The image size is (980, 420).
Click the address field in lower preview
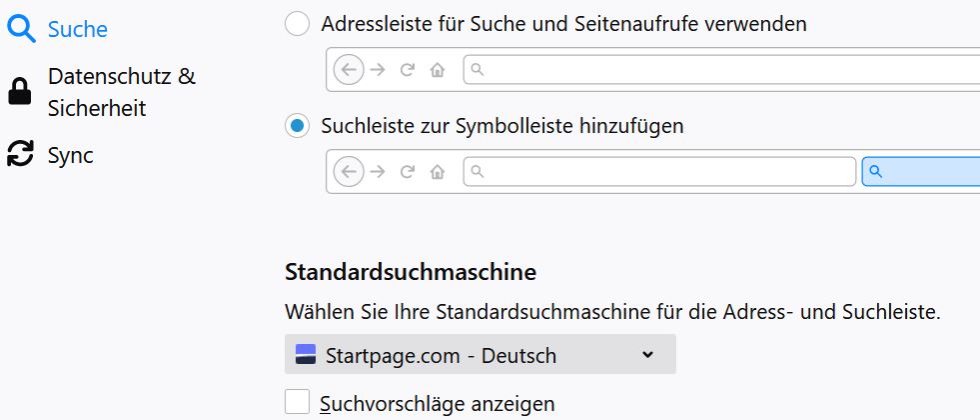pos(659,172)
